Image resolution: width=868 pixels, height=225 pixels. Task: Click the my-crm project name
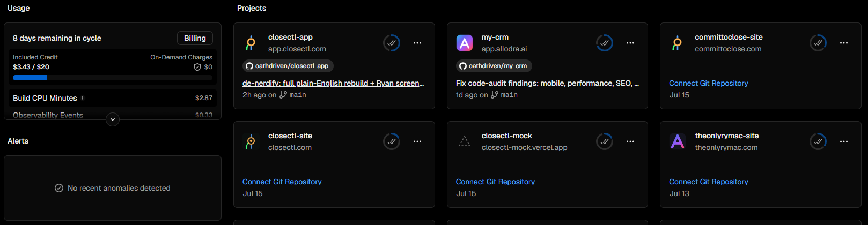click(495, 37)
